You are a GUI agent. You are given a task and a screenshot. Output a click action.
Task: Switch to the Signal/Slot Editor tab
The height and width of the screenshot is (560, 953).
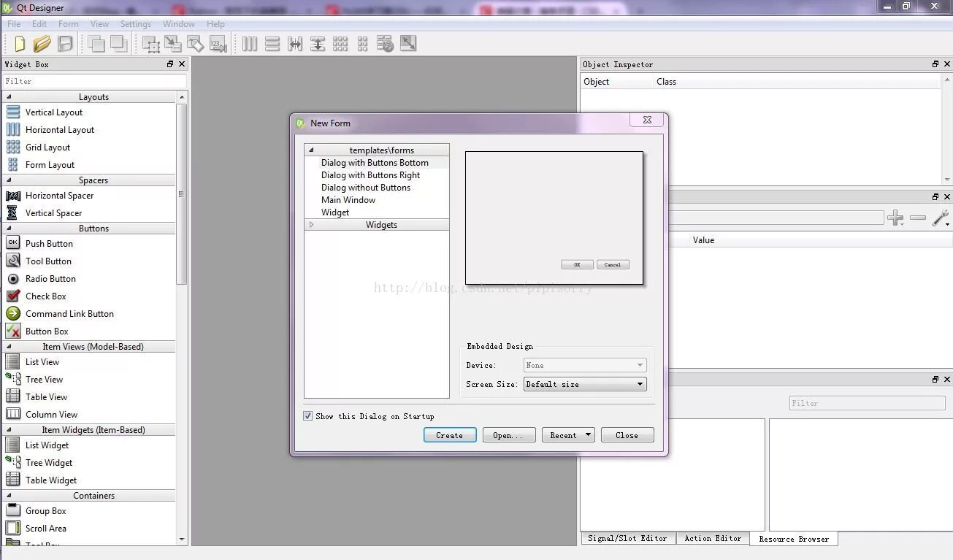627,538
